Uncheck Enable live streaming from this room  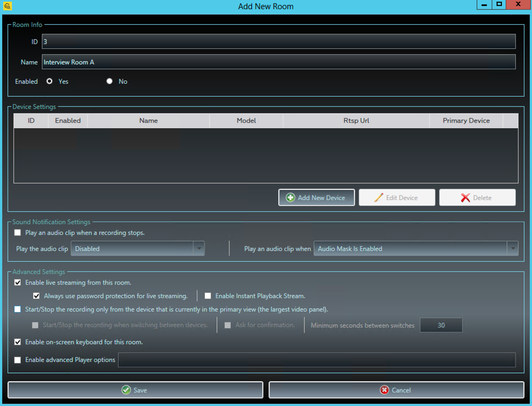[x=18, y=283]
